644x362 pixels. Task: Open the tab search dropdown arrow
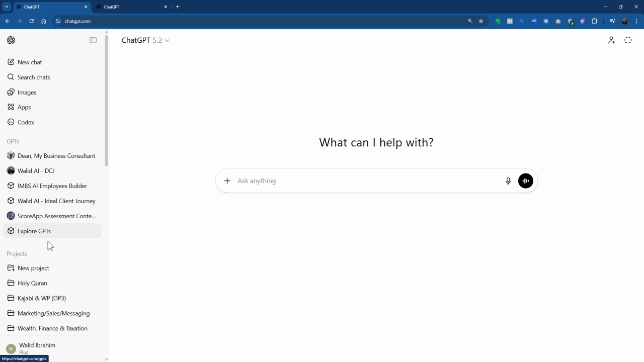coord(7,7)
